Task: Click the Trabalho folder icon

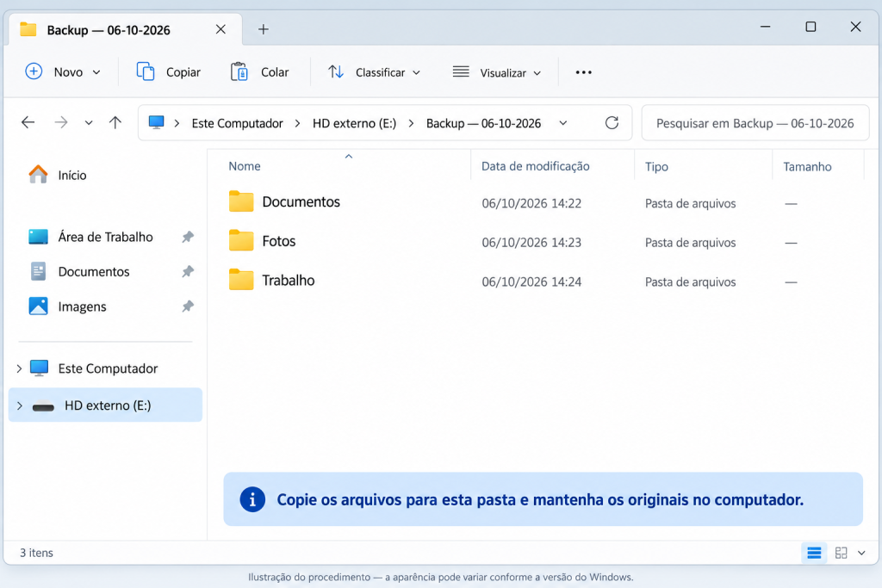Action: 241,280
